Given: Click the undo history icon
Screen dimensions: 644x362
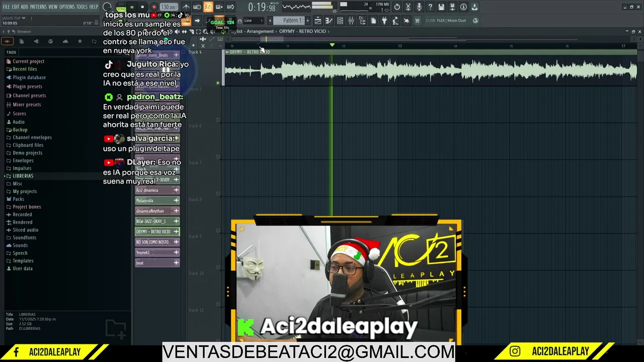Looking at the screenshot, I should 397,7.
